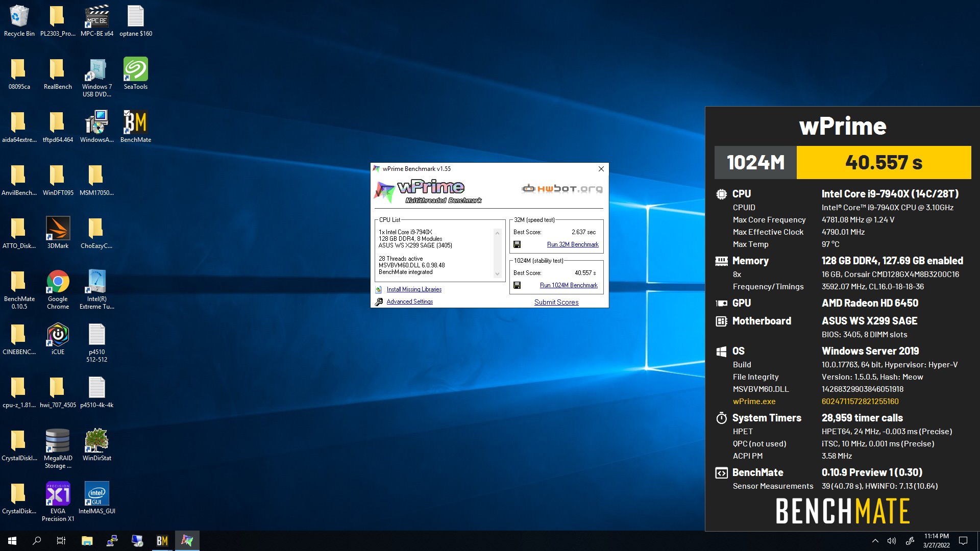Open File Explorer from the taskbar

[87, 541]
